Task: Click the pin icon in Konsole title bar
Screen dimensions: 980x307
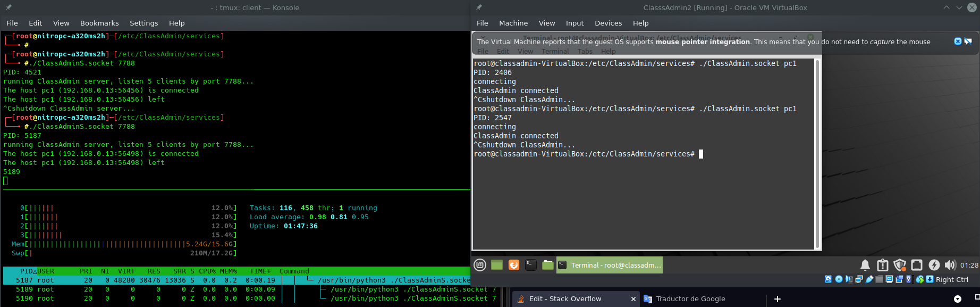Action: coord(9,7)
